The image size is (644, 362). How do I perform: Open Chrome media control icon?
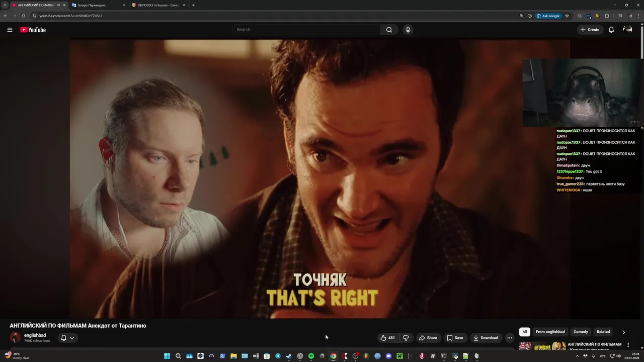pos(620,16)
